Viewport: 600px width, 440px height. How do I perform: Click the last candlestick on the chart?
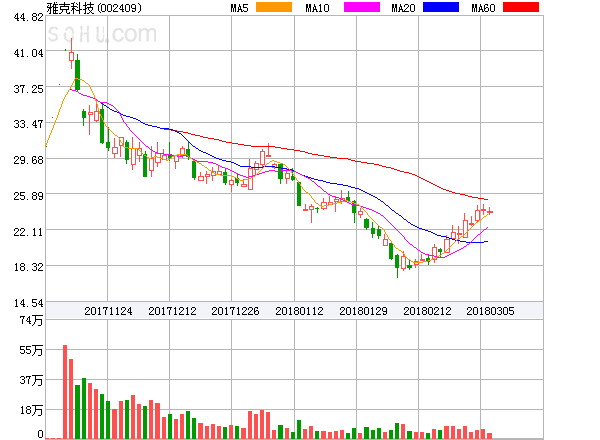[x=490, y=212]
